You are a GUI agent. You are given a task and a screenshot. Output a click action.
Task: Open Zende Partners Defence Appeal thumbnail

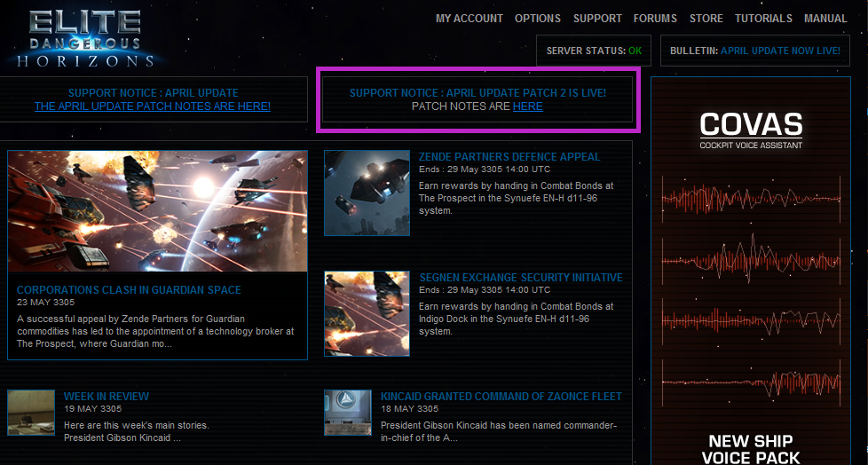[367, 193]
